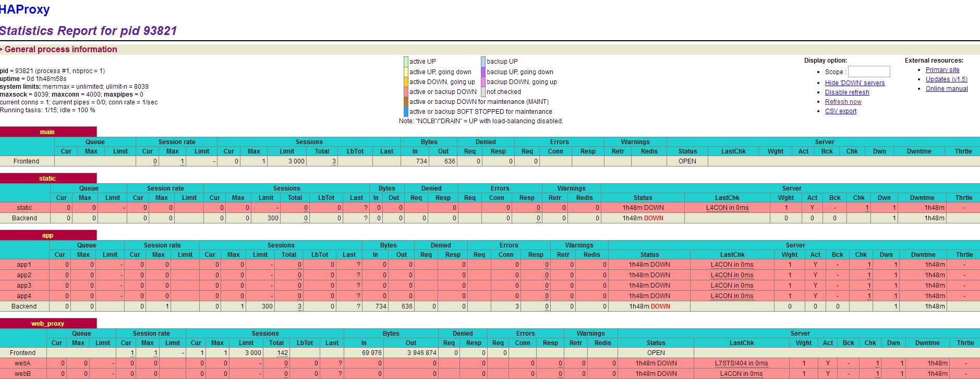Click Hide 'DOWN' servers
The width and height of the screenshot is (980, 379).
coord(855,83)
